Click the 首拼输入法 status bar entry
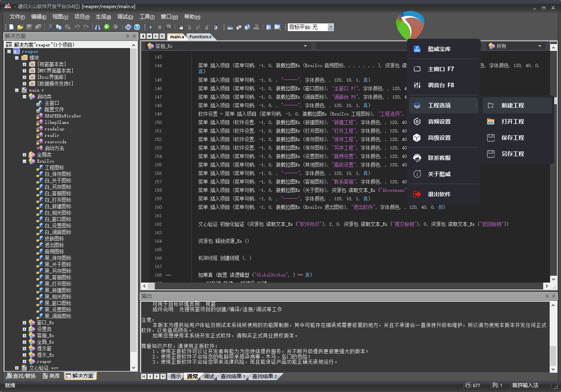The image size is (561, 392). 525,386
